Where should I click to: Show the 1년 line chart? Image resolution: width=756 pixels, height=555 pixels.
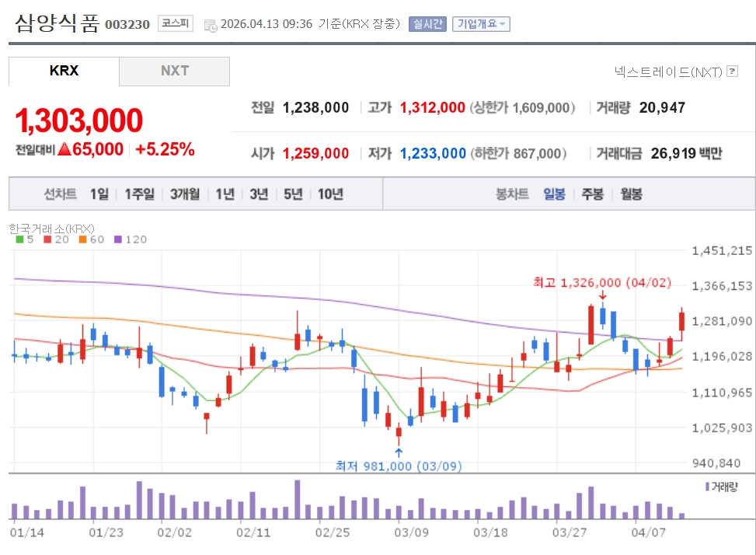pyautogui.click(x=225, y=194)
